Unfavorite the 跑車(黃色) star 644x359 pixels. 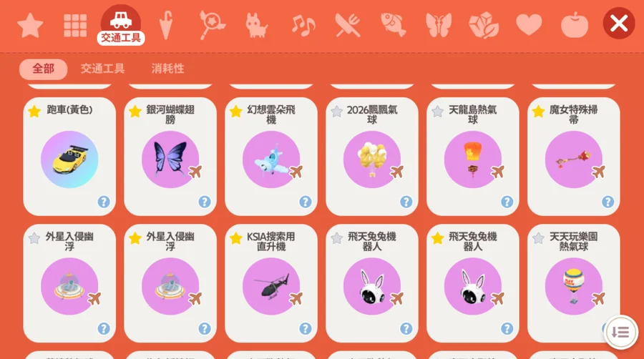[34, 111]
